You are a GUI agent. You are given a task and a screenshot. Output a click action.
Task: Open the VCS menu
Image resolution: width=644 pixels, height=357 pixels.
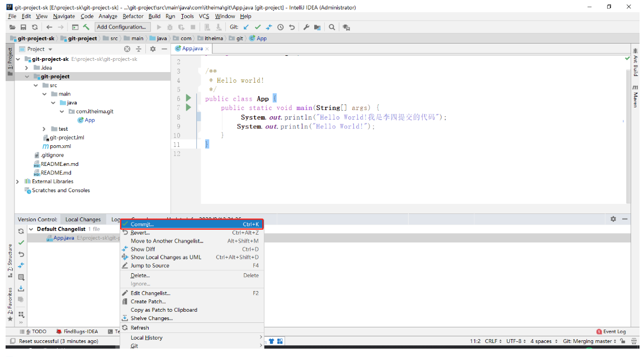(x=203, y=16)
